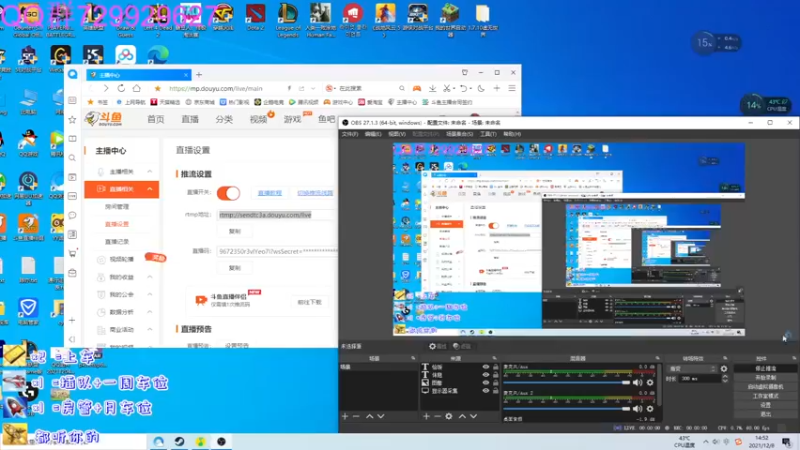Open the 麦克风/Aux 2 track settings gear
Image resolution: width=800 pixels, height=450 pixels.
[650, 409]
